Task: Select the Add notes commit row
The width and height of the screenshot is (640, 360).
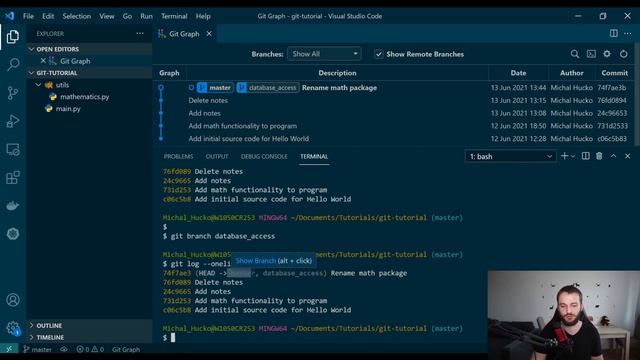Action: pyautogui.click(x=394, y=113)
